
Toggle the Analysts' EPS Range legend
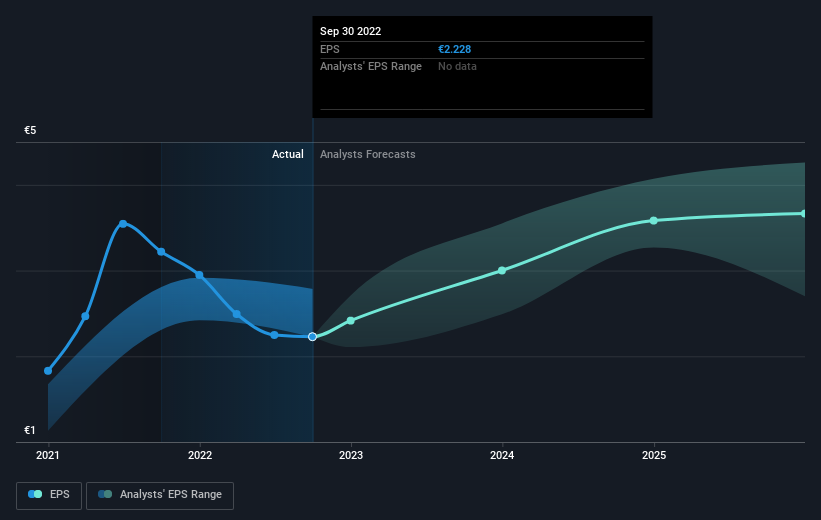pyautogui.click(x=160, y=495)
